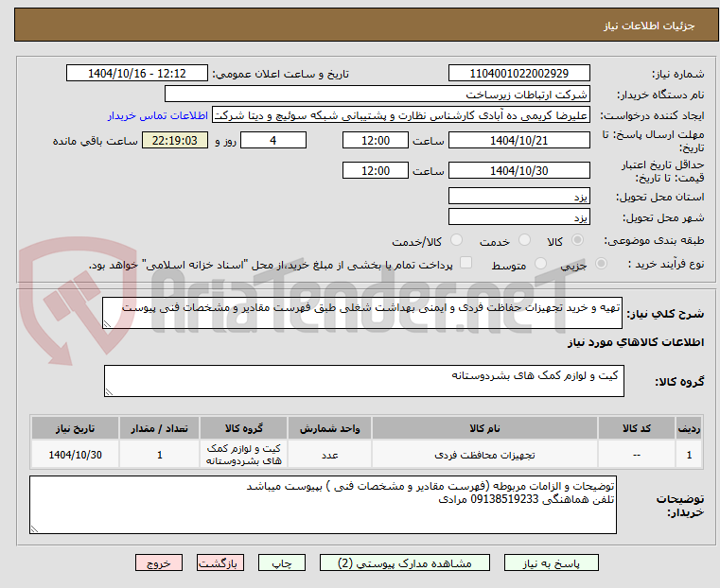Click the ردیف column header
This screenshot has height=588, width=720.
(x=689, y=428)
